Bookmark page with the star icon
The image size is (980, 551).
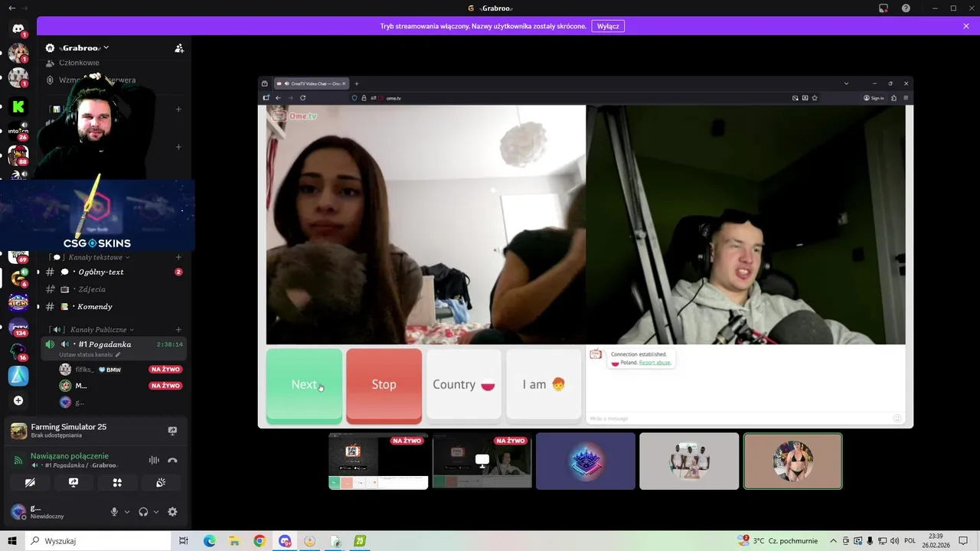(x=815, y=98)
